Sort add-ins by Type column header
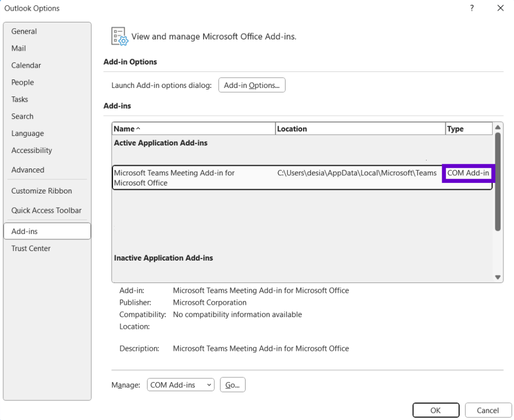Screen dimensions: 514x420 pyautogui.click(x=469, y=129)
